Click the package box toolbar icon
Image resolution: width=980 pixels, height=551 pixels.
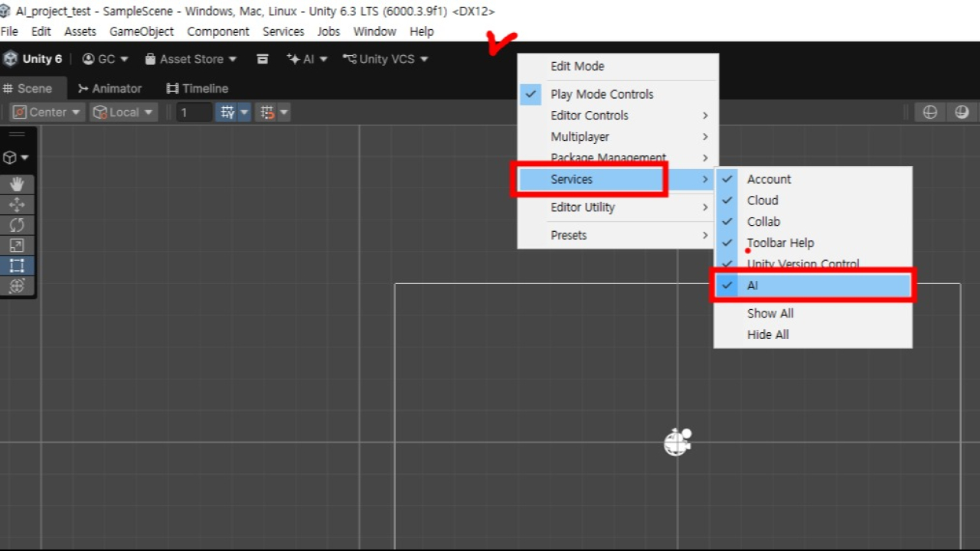pyautogui.click(x=263, y=59)
